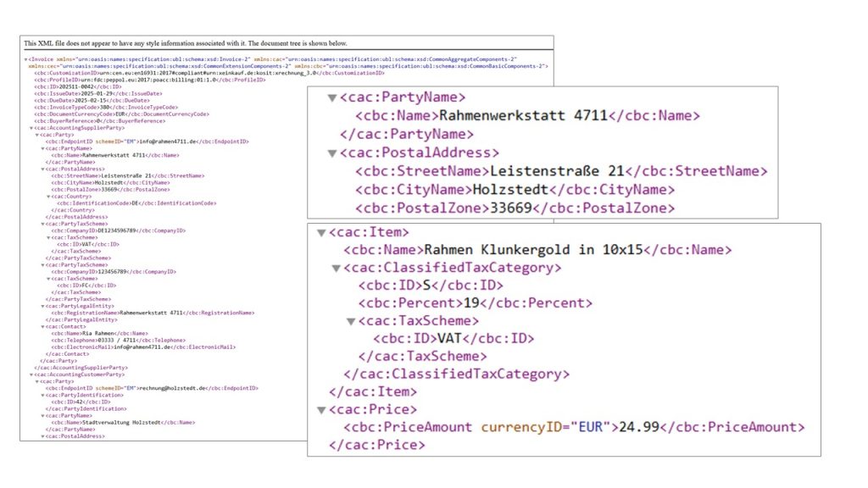Click the endpoint email rechnung@holzstedt.de
Viewport: 868px width, 488px height.
[x=173, y=387]
